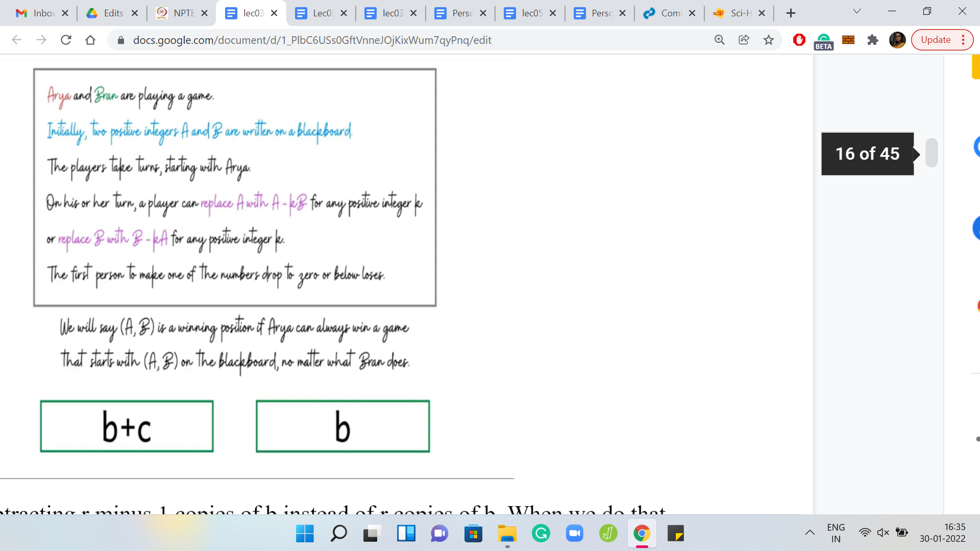
Task: Open the Extensions puzzle piece icon
Action: coord(873,40)
